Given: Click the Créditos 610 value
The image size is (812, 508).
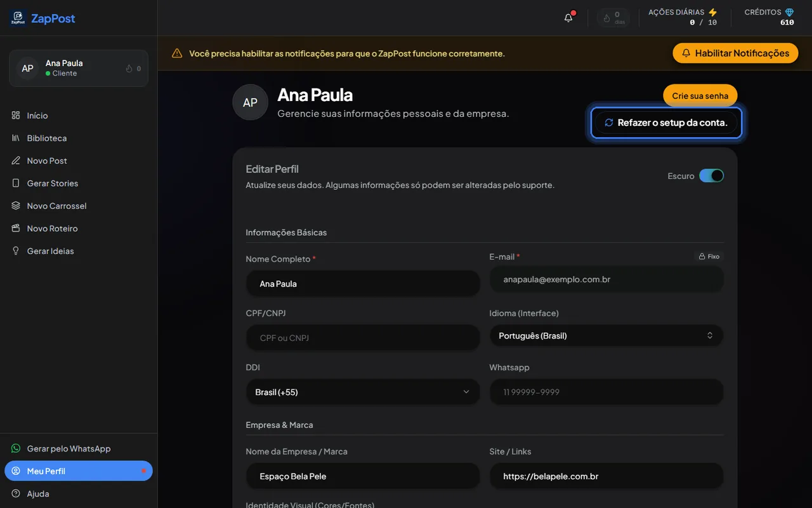Looking at the screenshot, I should click(x=787, y=22).
